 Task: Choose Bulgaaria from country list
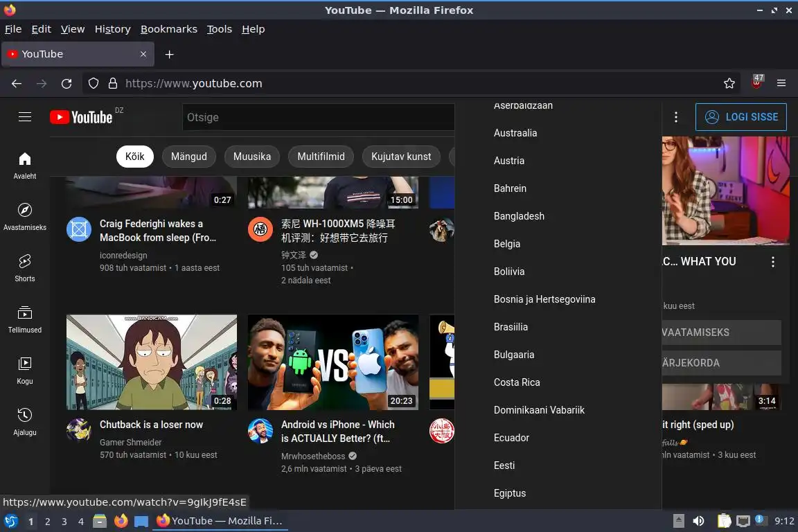pyautogui.click(x=558, y=355)
